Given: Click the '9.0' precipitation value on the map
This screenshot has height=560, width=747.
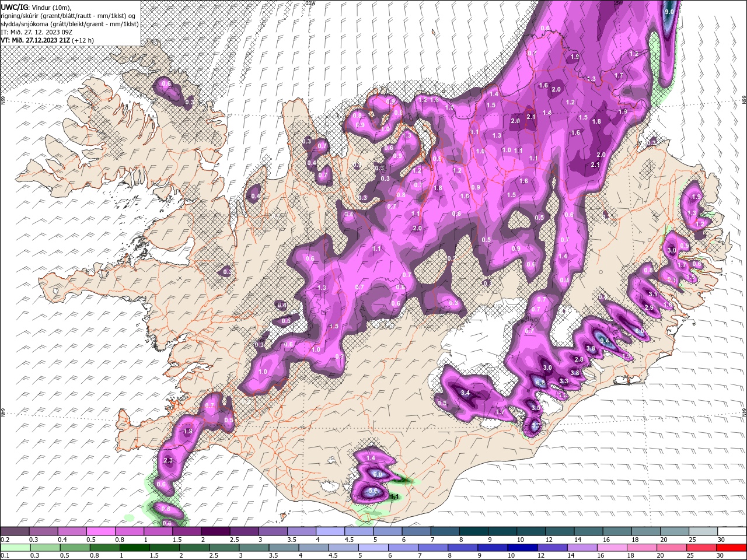Looking at the screenshot, I should tap(669, 12).
